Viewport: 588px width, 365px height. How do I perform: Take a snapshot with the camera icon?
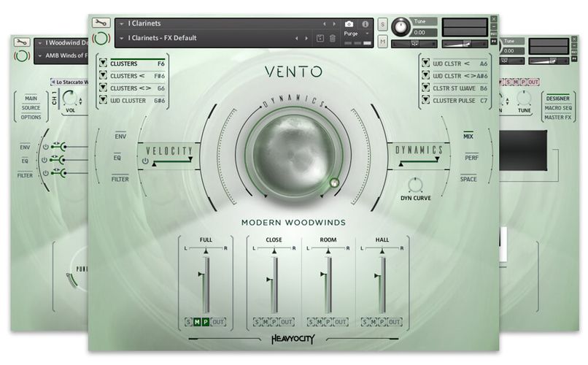349,24
